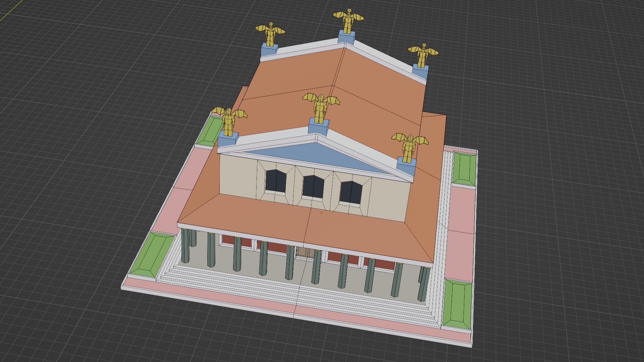Select the golden statue at rear-right roof corner
Viewport: 644px width, 362px height.
[423, 55]
